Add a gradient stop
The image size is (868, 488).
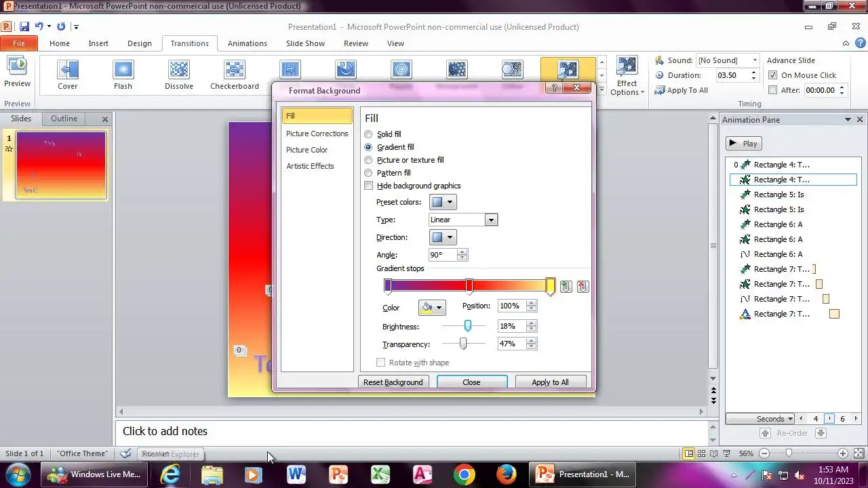(x=566, y=287)
